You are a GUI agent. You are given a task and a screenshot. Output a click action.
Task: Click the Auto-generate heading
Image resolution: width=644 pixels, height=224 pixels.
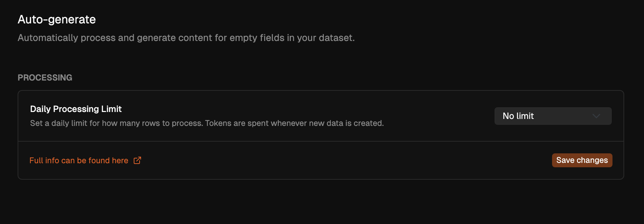(x=57, y=19)
